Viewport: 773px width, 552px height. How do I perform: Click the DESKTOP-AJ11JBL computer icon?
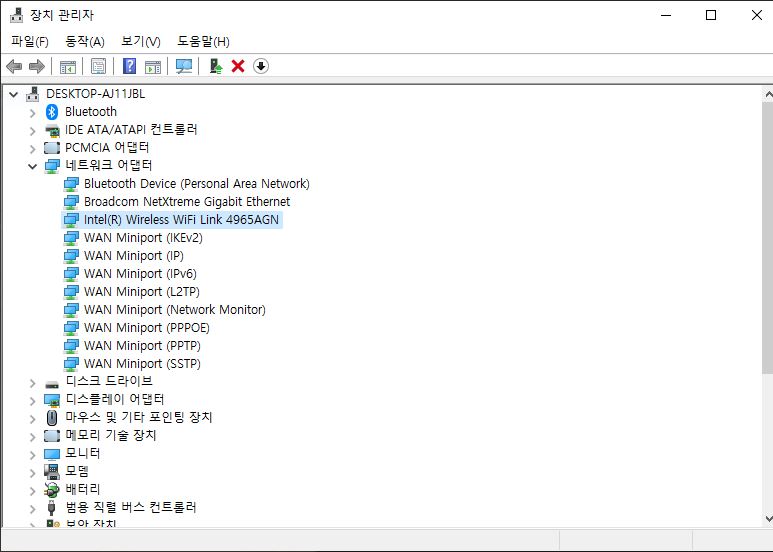33,94
